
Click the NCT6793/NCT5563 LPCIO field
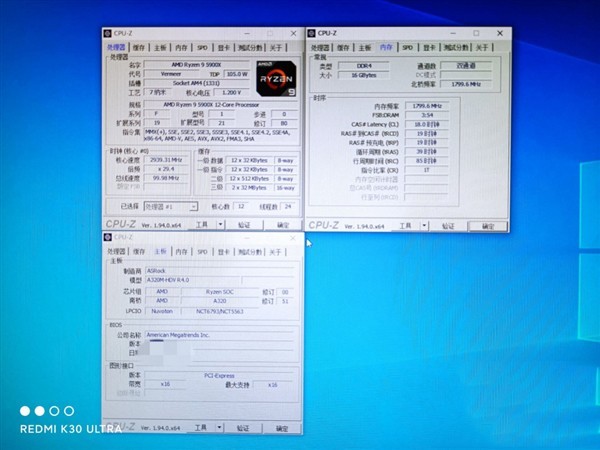pyautogui.click(x=220, y=311)
